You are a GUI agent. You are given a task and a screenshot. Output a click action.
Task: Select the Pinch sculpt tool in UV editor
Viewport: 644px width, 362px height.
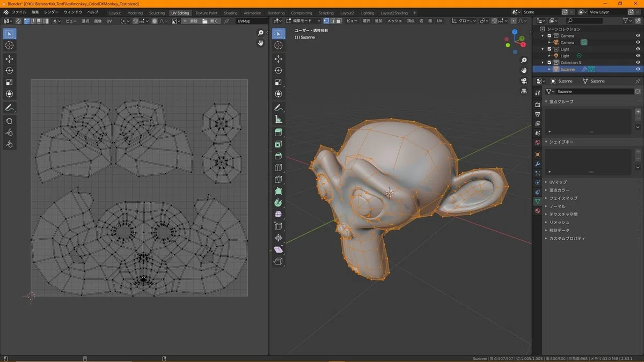(9, 144)
